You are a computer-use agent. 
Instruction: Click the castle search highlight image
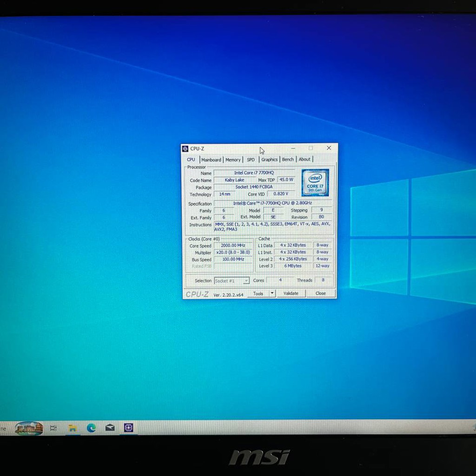click(x=29, y=428)
